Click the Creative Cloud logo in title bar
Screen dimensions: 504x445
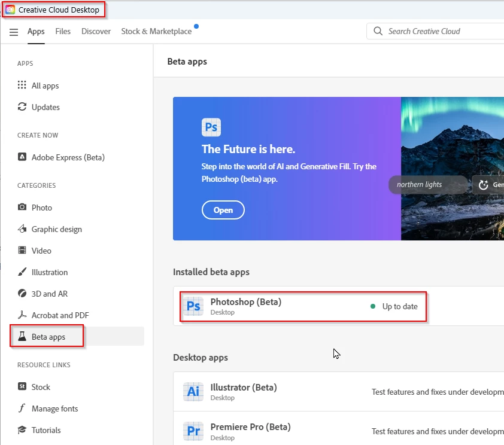(x=10, y=10)
